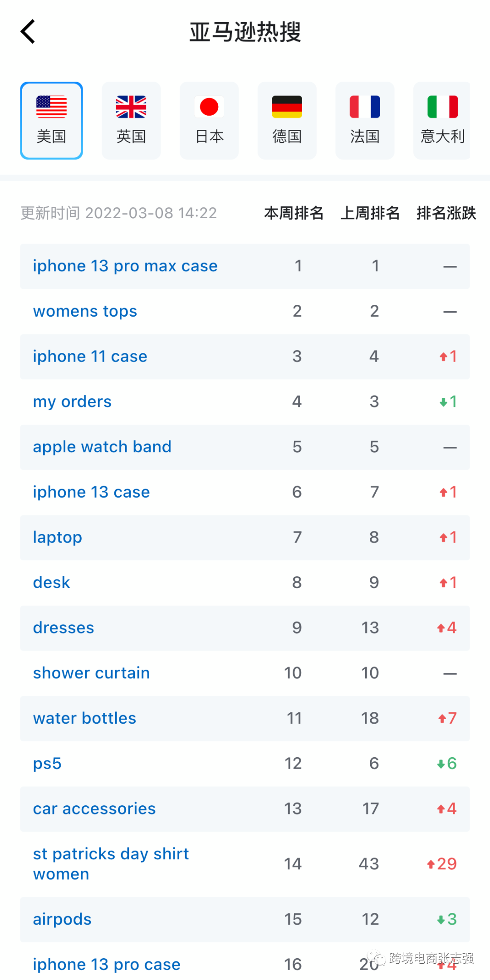Tap the back arrow icon
The height and width of the screenshot is (980, 490).
28,32
